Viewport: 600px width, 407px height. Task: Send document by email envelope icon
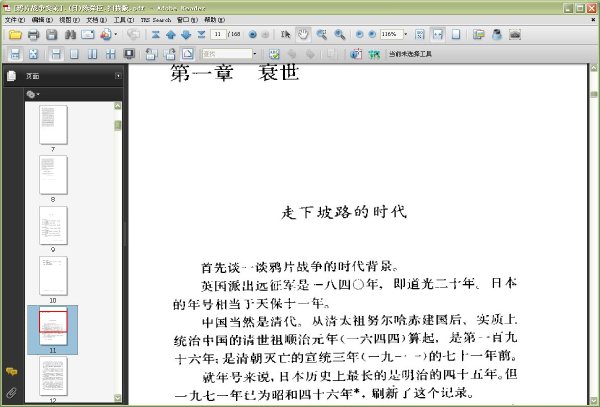(88, 35)
